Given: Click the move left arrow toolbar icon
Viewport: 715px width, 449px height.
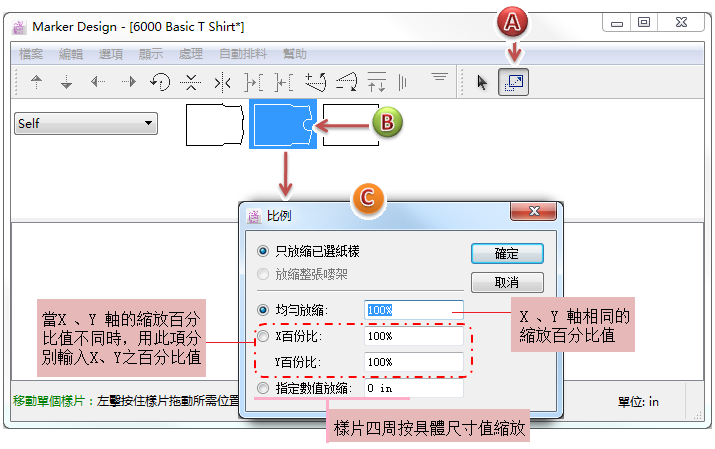Looking at the screenshot, I should [98, 82].
